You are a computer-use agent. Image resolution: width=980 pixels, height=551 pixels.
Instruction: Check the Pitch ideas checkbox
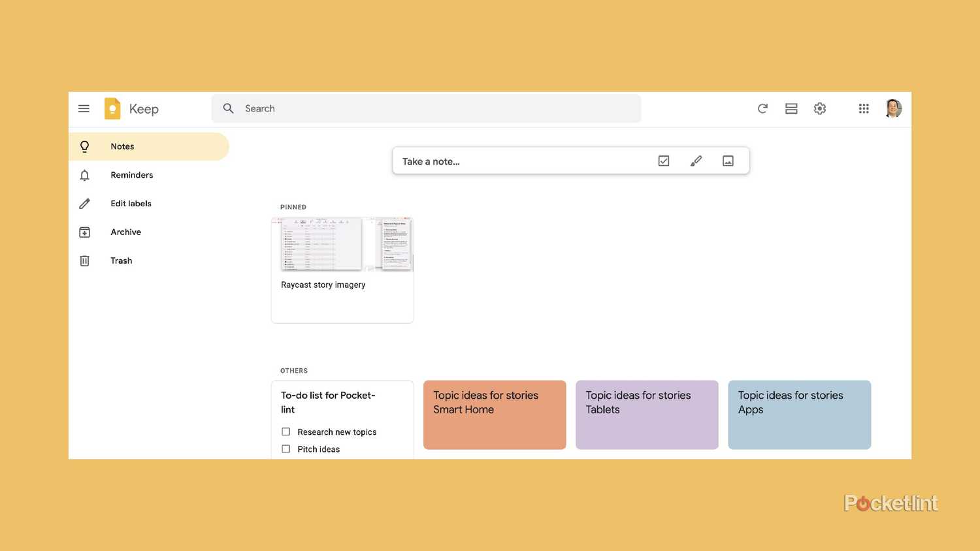(286, 449)
